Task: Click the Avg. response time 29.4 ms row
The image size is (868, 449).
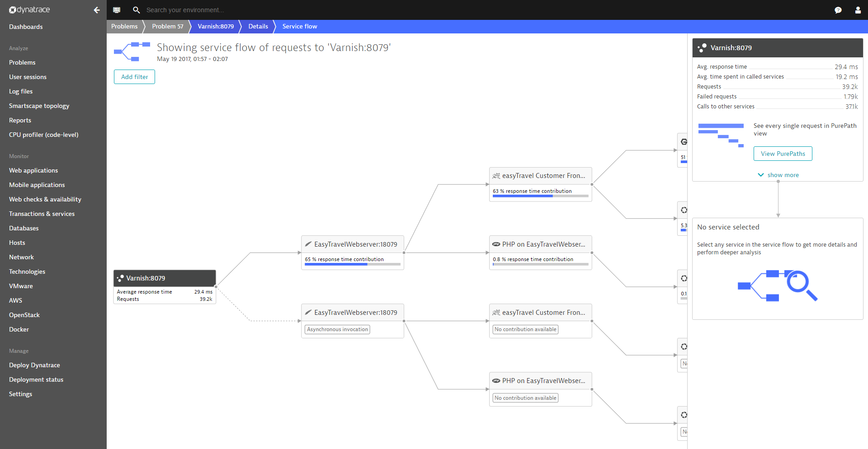Action: 778,67
